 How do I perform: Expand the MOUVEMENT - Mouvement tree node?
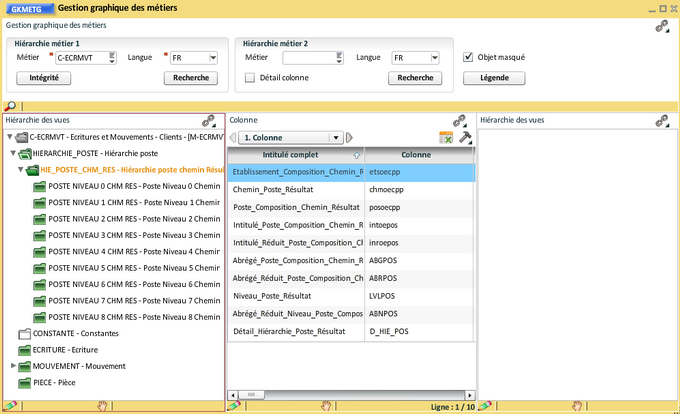coord(13,366)
